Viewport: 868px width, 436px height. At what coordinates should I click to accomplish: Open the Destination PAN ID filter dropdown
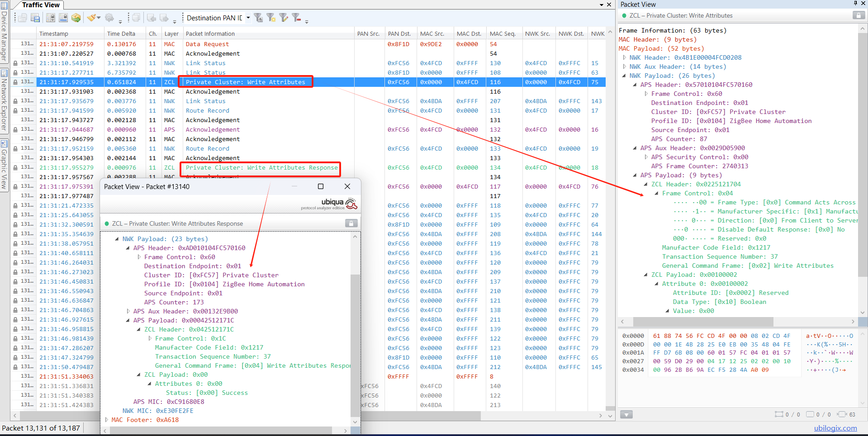point(248,18)
